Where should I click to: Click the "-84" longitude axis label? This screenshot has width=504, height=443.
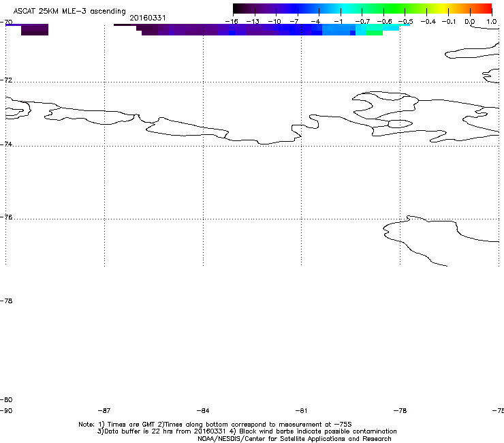pyautogui.click(x=203, y=410)
